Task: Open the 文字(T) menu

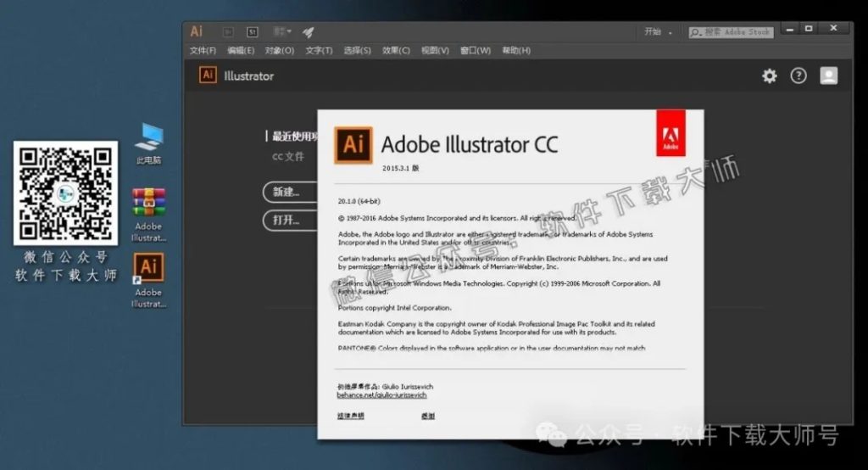Action: 319,50
